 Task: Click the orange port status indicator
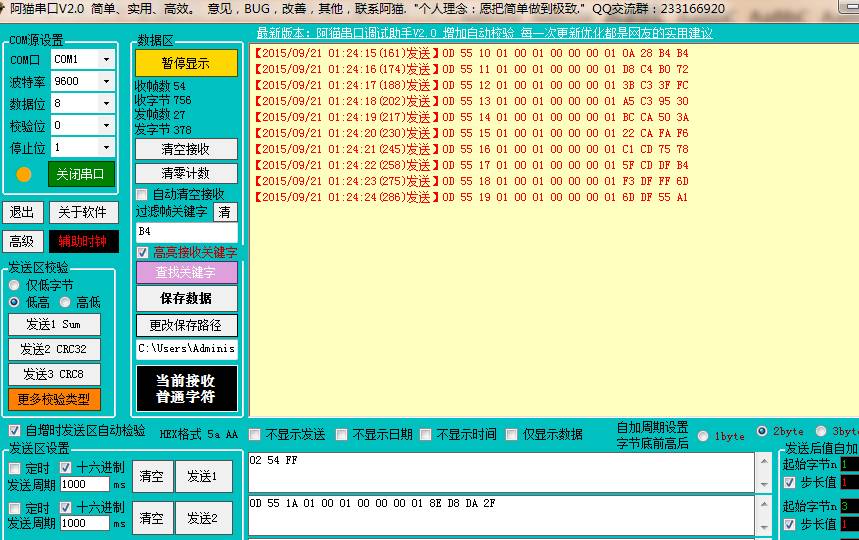[24, 174]
